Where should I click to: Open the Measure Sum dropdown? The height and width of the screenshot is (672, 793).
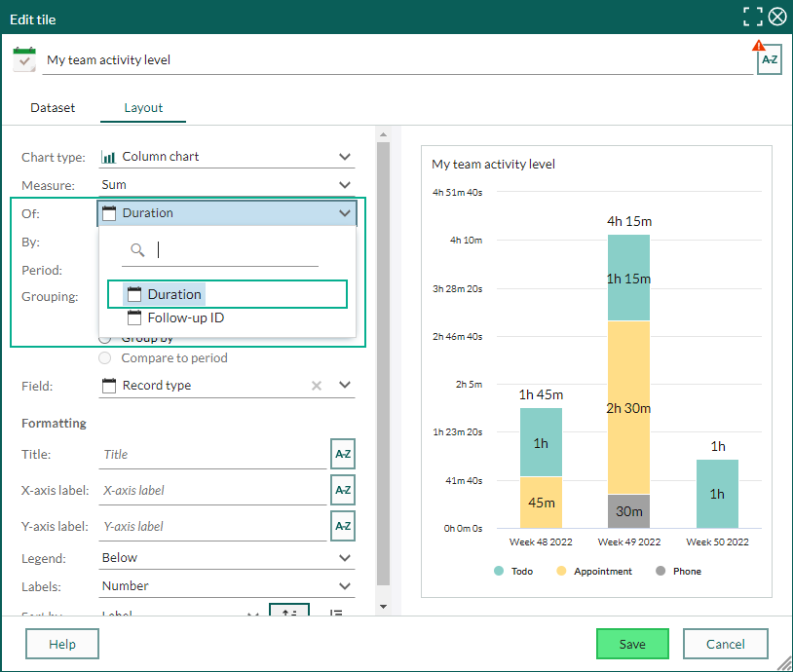(x=227, y=185)
